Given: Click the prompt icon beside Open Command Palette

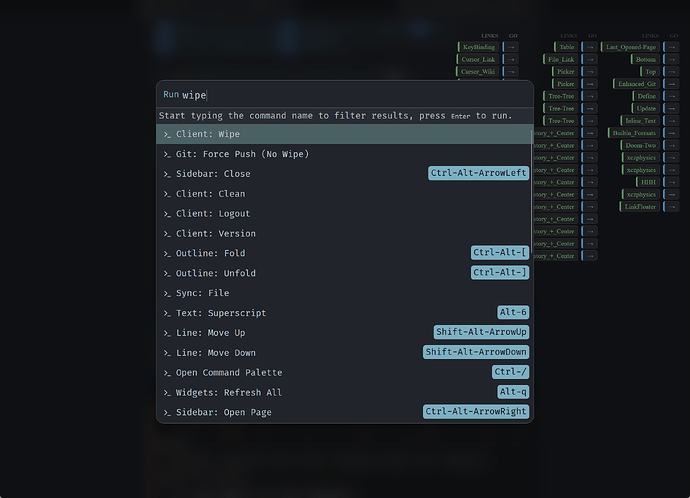Looking at the screenshot, I should [x=167, y=372].
